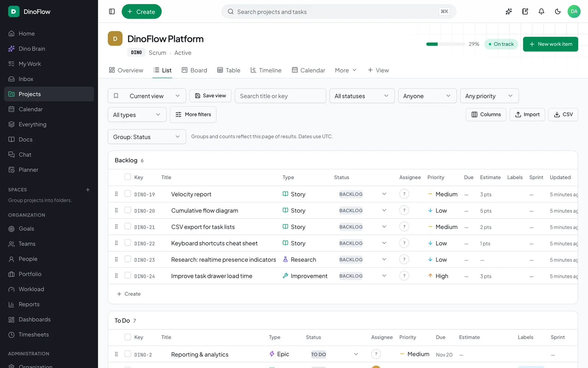Open Timesheets in the sidebar
The image size is (588, 368).
49,335
